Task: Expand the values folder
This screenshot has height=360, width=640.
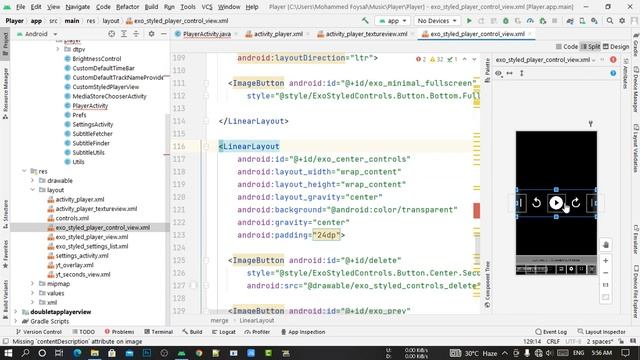Action: [x=33, y=293]
